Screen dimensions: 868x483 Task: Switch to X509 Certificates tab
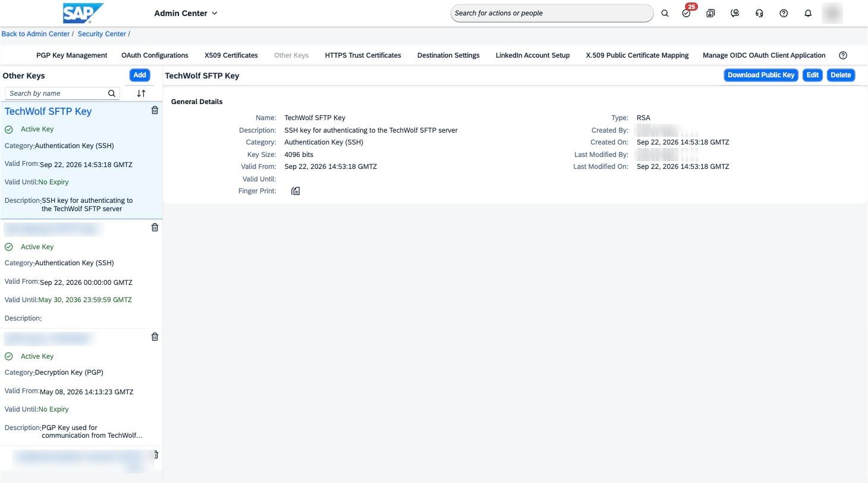click(231, 55)
